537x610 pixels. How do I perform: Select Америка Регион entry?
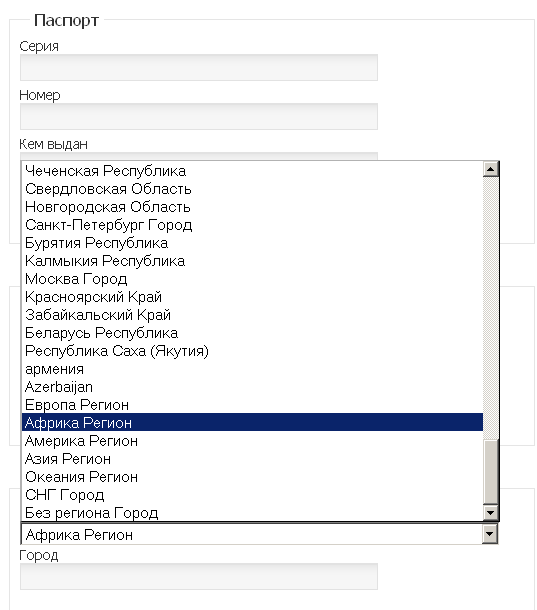point(252,441)
